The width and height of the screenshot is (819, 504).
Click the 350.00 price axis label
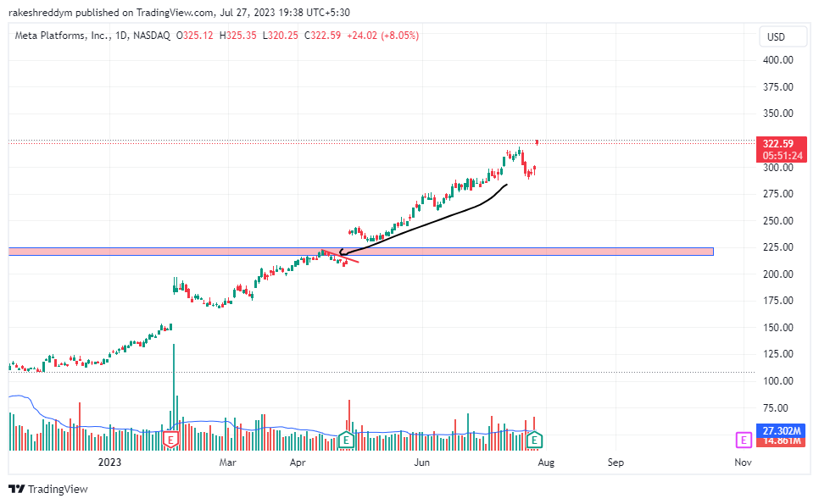[x=777, y=114]
